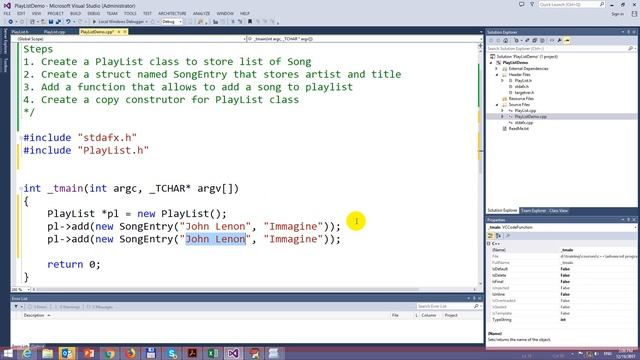
Task: Open the HELP menu
Action: tap(244, 13)
